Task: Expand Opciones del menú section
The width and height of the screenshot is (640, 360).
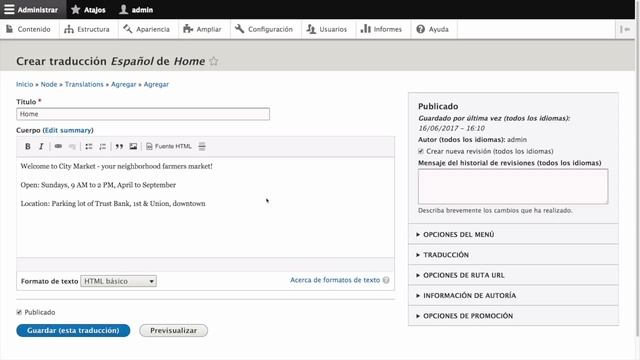Action: coord(513,235)
